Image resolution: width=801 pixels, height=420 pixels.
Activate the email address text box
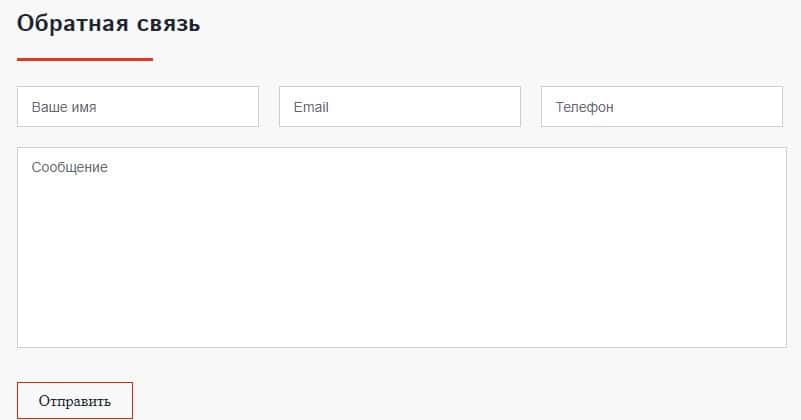(400, 107)
